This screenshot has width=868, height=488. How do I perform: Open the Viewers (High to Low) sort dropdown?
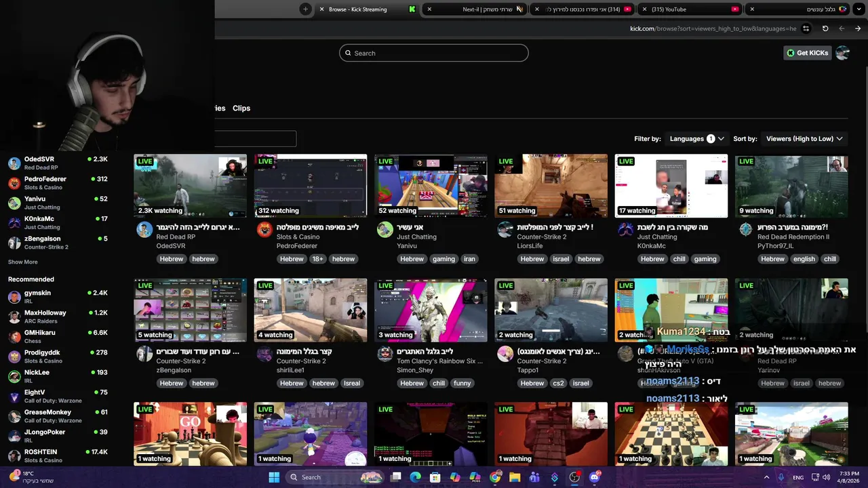coord(804,138)
